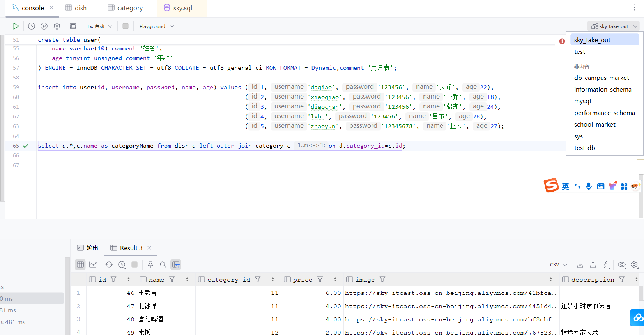The image size is (644, 335).
Task: Click the blue cloud floating widget
Action: 637,317
